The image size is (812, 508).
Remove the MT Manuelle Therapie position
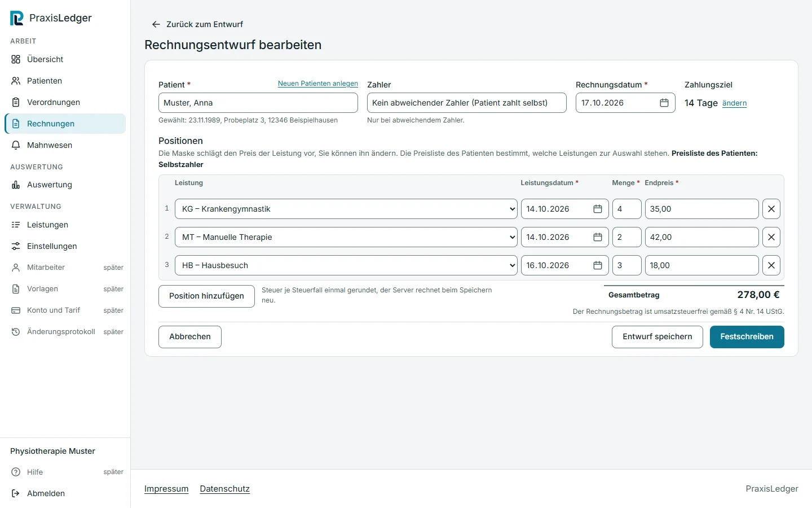pos(771,237)
